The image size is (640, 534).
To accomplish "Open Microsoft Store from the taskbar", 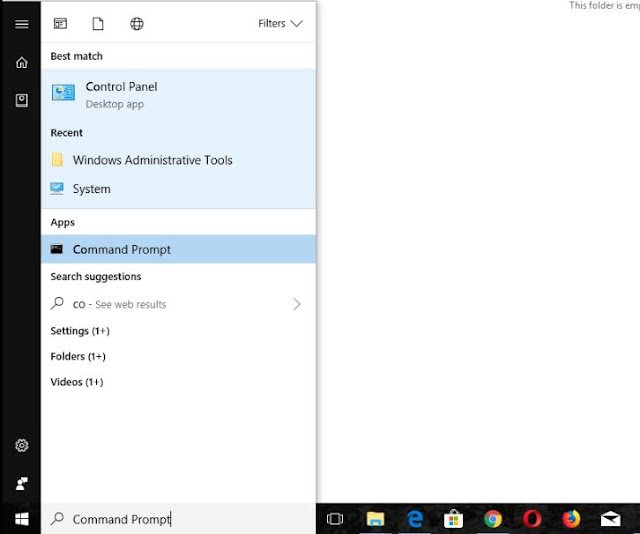I will pos(453,519).
